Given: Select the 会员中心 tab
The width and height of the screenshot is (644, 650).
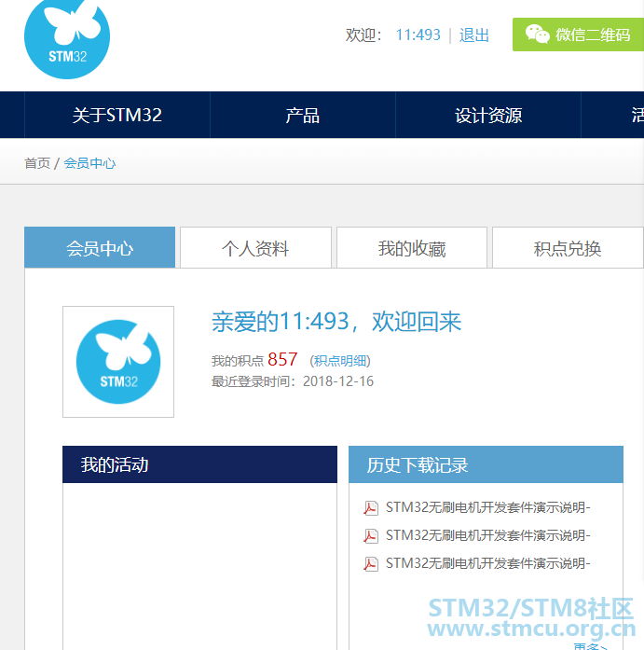Looking at the screenshot, I should click(100, 248).
